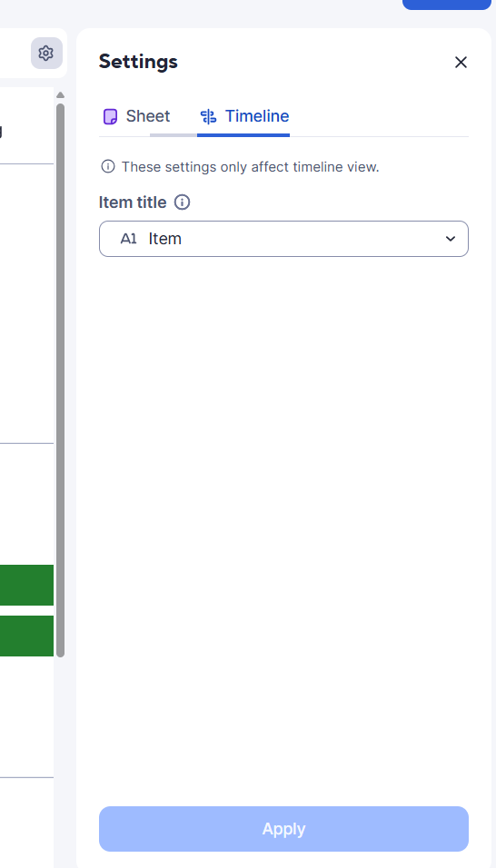The image size is (496, 868).
Task: Click info icon next to Item title
Action: click(182, 202)
